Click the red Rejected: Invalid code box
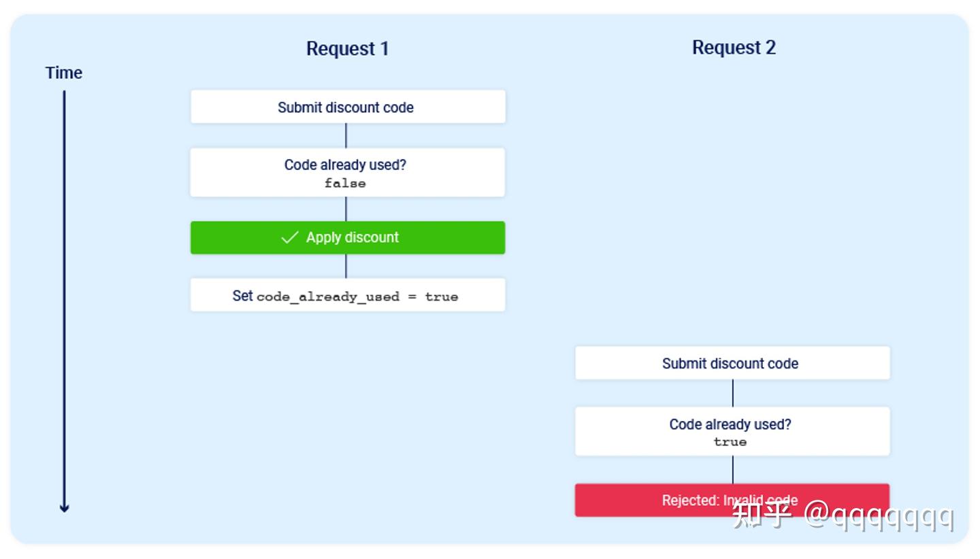The width and height of the screenshot is (980, 559). click(x=732, y=501)
